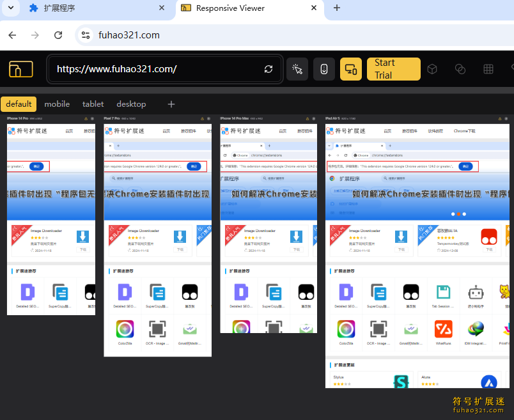The width and height of the screenshot is (514, 420).
Task: Open the Stylus S icon in iPad preview
Action: pos(401,382)
